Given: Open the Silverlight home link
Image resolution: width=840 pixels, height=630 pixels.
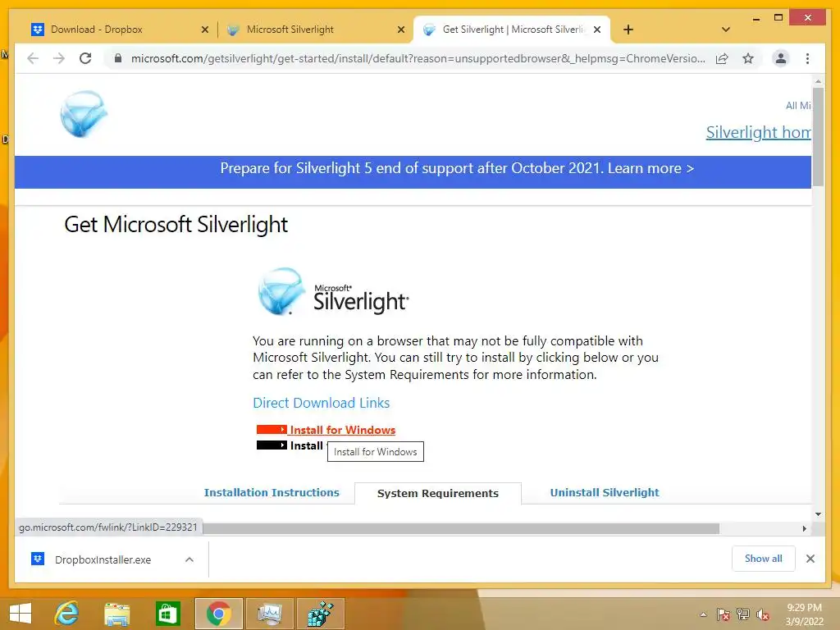Looking at the screenshot, I should [x=758, y=132].
